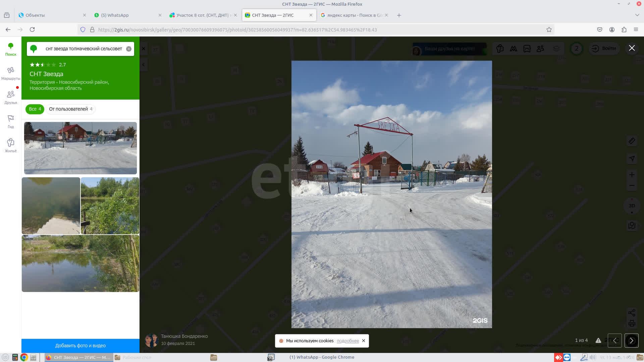This screenshot has width=644, height=362.
Task: Select the Все 4 photo filter
Action: (x=35, y=109)
